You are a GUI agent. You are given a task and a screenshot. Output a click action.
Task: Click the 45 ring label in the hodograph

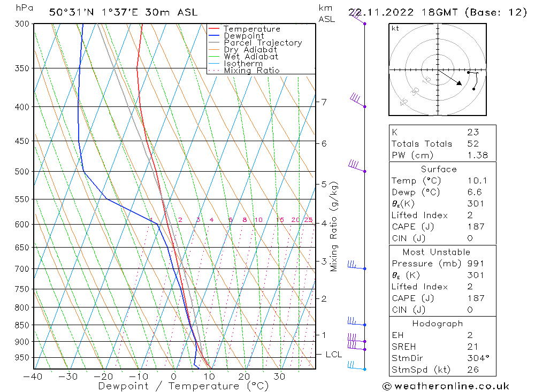[403, 102]
